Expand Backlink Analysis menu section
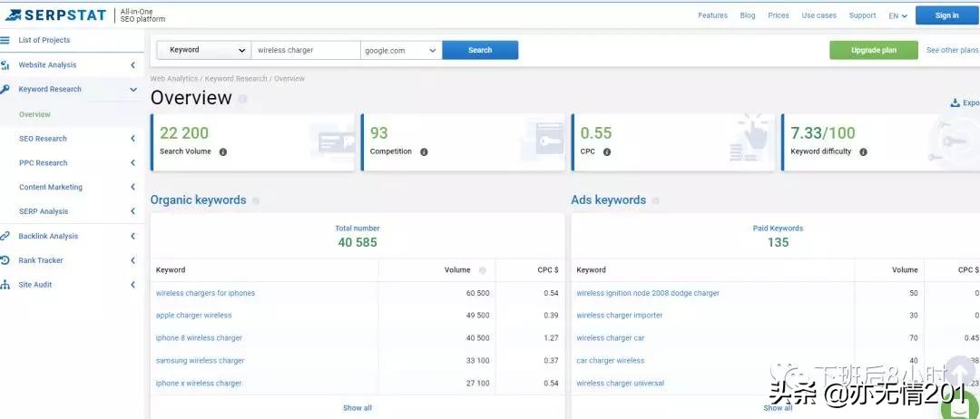 click(133, 236)
